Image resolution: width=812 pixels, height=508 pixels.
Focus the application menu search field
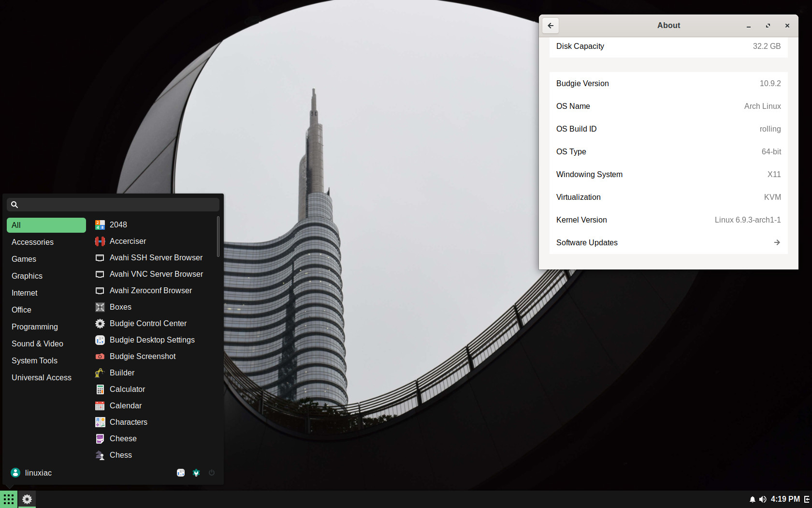point(113,205)
